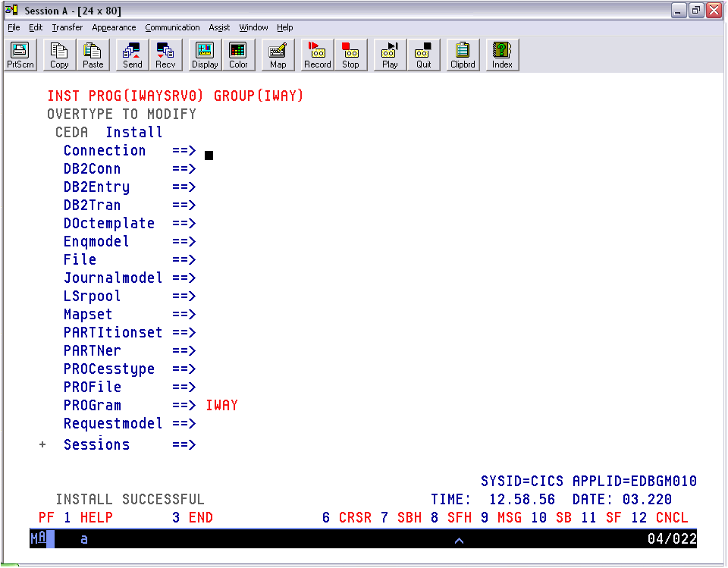Open the Appearance menu

tap(114, 27)
